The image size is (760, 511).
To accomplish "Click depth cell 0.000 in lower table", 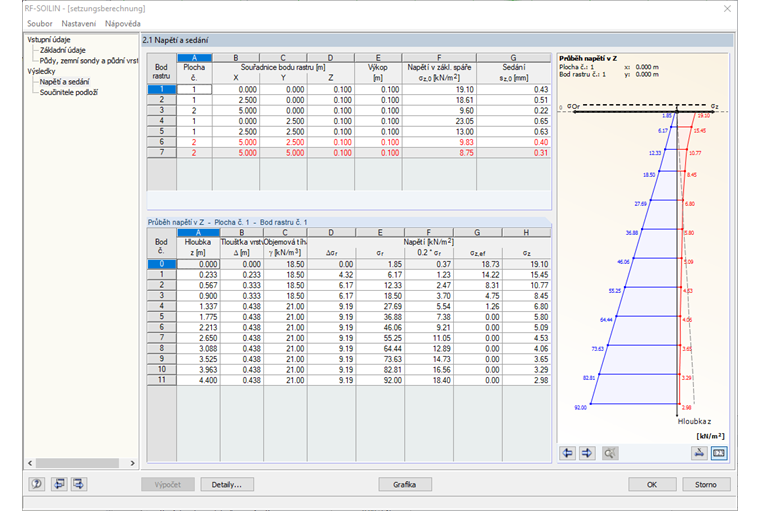I will coord(198,264).
